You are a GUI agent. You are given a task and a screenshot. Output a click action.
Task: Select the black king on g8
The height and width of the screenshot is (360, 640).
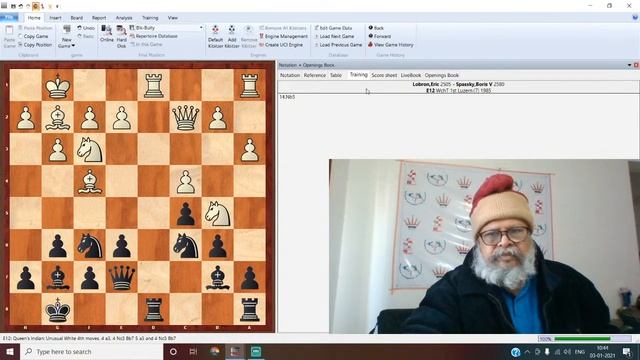click(x=58, y=310)
